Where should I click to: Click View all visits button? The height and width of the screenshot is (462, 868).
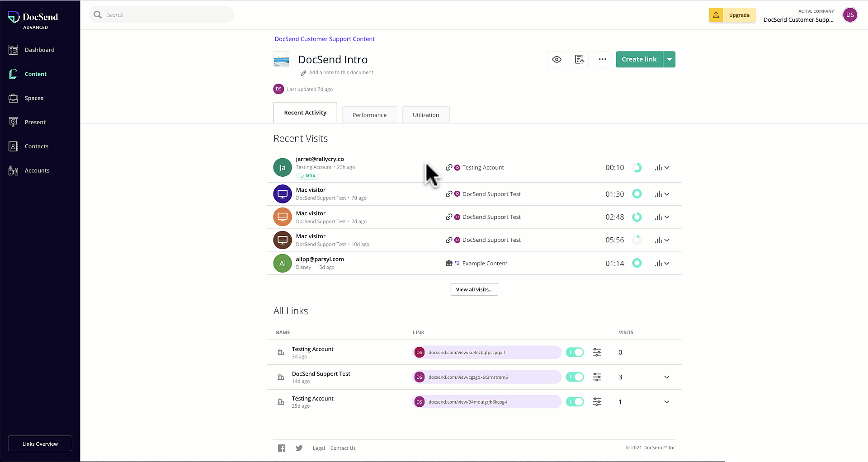(474, 289)
